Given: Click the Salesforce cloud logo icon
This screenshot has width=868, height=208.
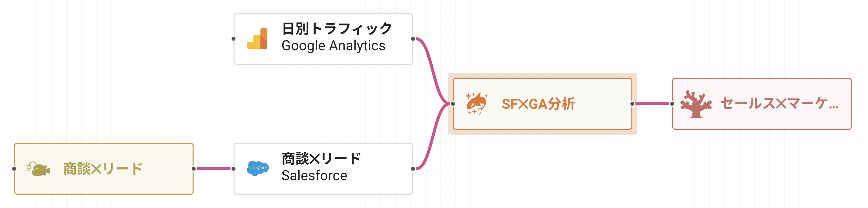Looking at the screenshot, I should (258, 168).
